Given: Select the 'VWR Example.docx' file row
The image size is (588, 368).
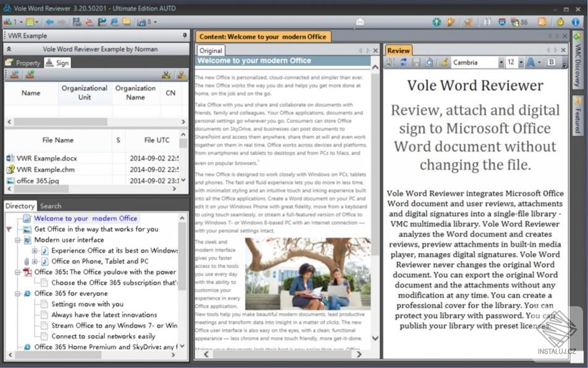Looking at the screenshot, I should click(x=92, y=158).
